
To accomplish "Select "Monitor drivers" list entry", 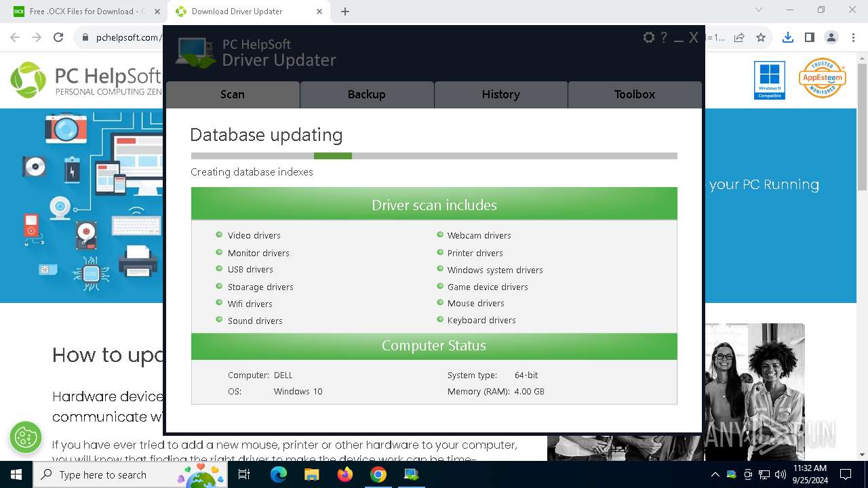I will tap(258, 253).
